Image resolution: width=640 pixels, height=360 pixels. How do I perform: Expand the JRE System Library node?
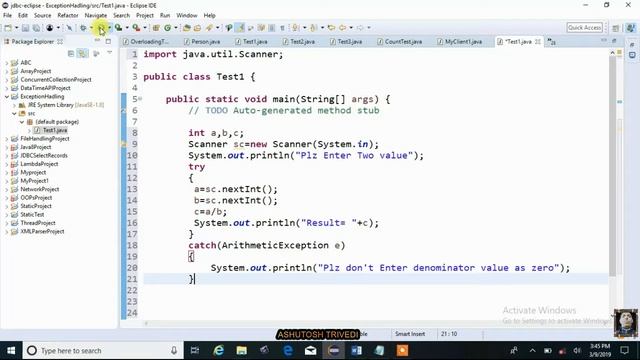[x=14, y=105]
